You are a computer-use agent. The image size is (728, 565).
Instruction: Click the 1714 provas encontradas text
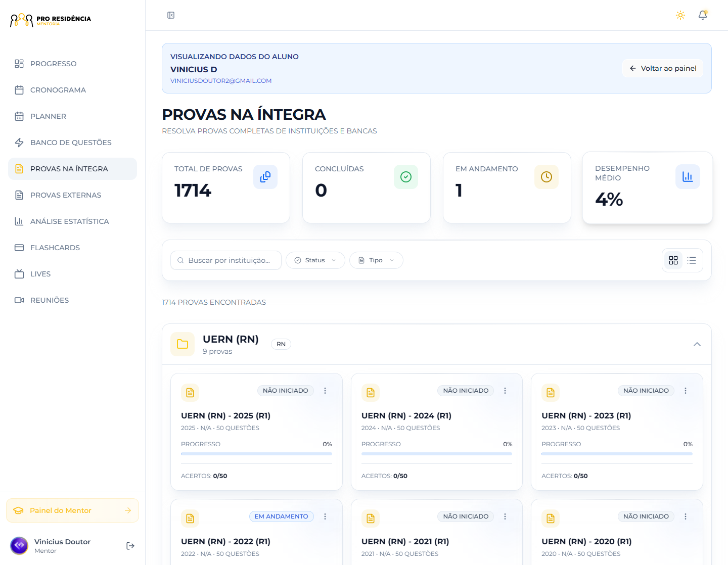(214, 302)
